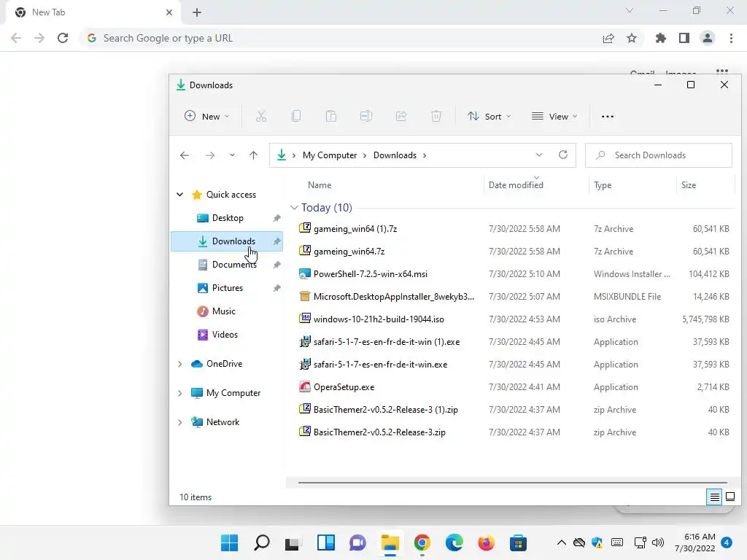Open Chrome side panel icon
This screenshot has width=747, height=560.
[684, 38]
